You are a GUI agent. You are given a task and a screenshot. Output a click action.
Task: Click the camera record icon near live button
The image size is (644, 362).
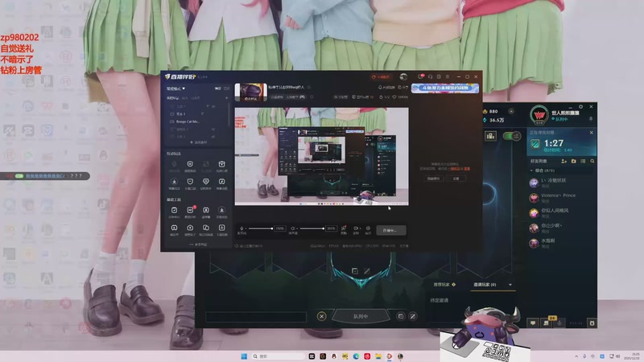point(356,228)
